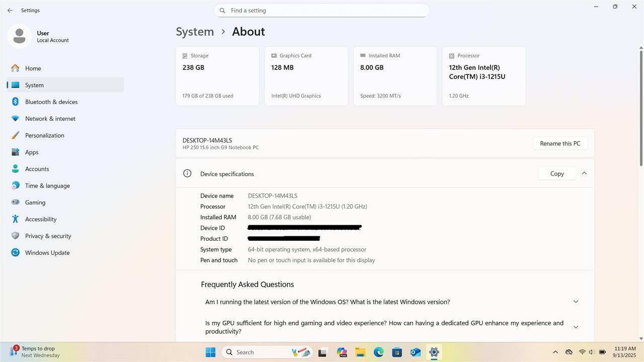This screenshot has height=362, width=644.
Task: Click the 64-bit operating system value
Action: point(307,249)
